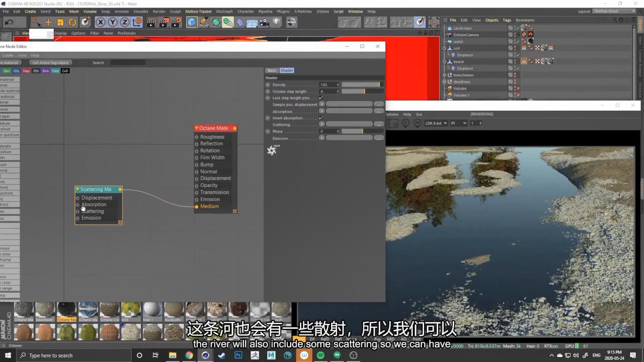The height and width of the screenshot is (362, 644).
Task: Click the Undo arrow in main toolbar
Action: 9,22
